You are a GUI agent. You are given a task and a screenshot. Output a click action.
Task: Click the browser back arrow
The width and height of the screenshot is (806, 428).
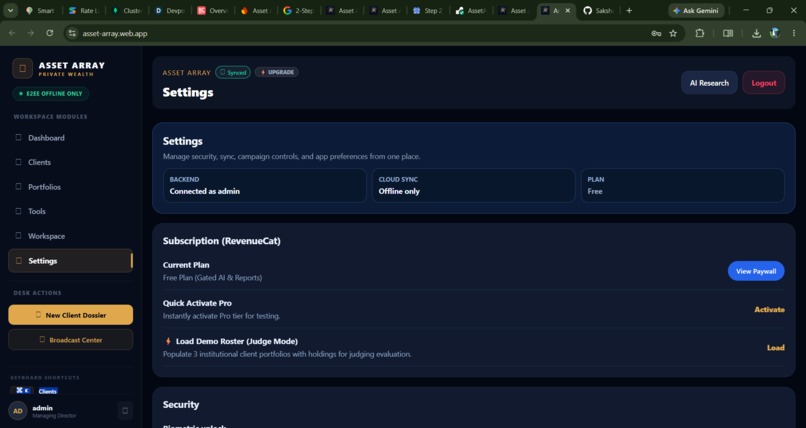(x=12, y=33)
